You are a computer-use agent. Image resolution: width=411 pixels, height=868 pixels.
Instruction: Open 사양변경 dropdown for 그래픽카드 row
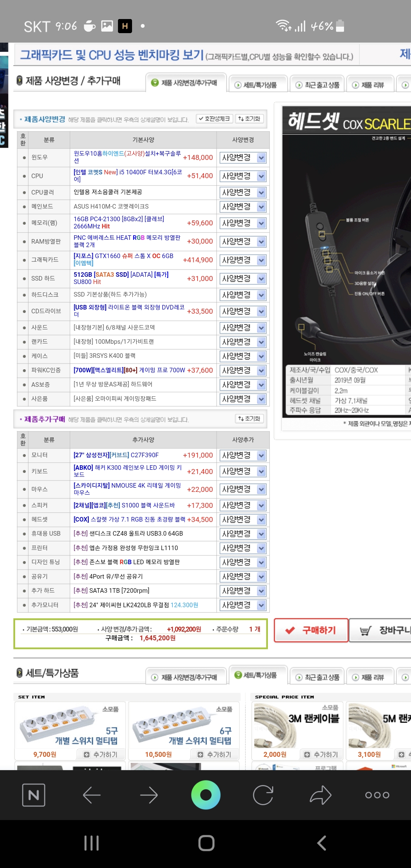click(243, 260)
